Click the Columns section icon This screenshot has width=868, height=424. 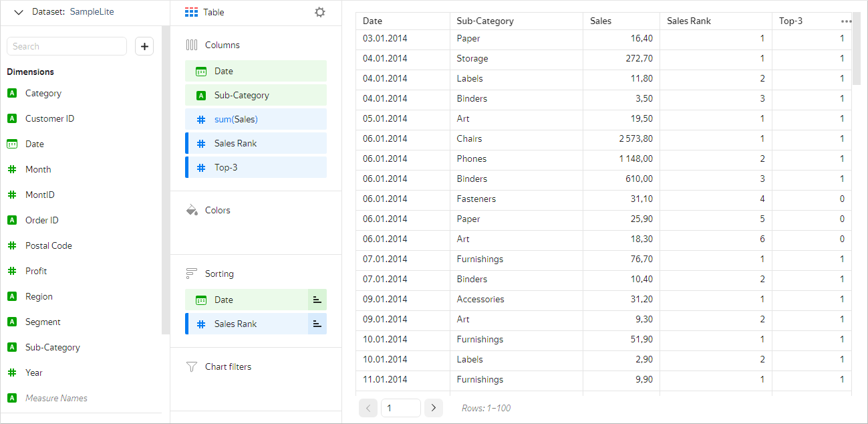click(192, 45)
